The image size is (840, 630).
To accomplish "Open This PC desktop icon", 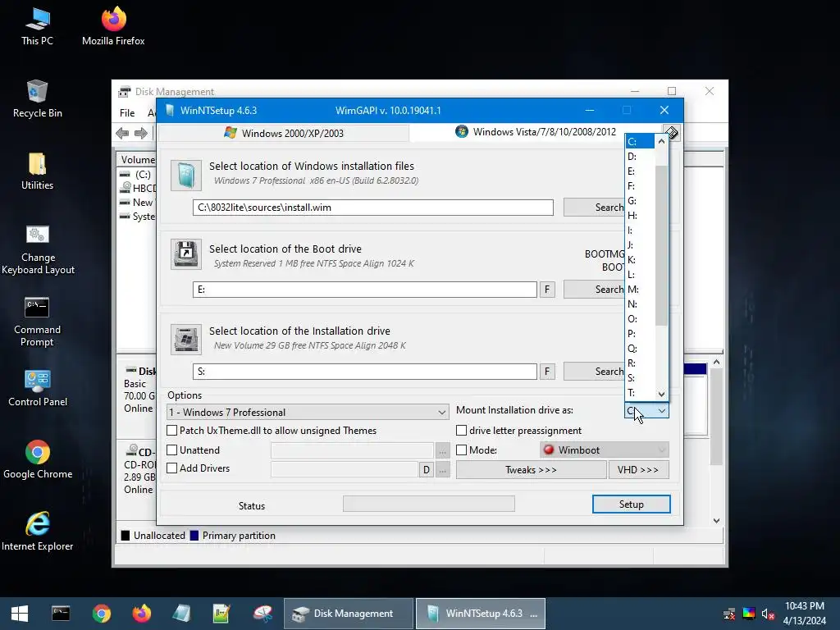I will (37, 27).
